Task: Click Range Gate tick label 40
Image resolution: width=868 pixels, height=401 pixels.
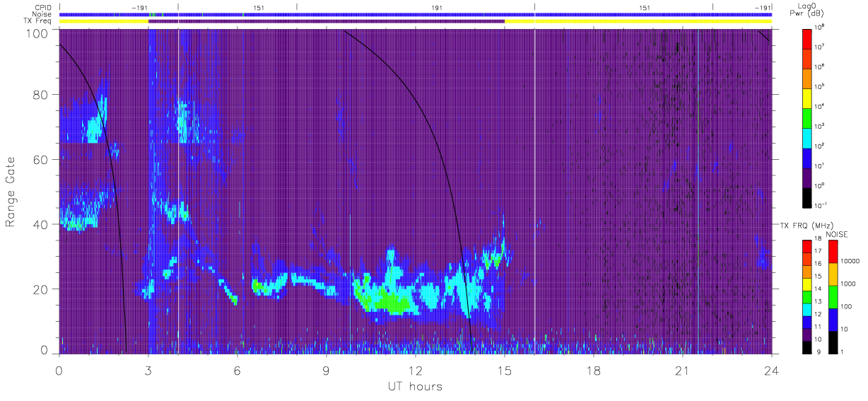Action: point(41,224)
